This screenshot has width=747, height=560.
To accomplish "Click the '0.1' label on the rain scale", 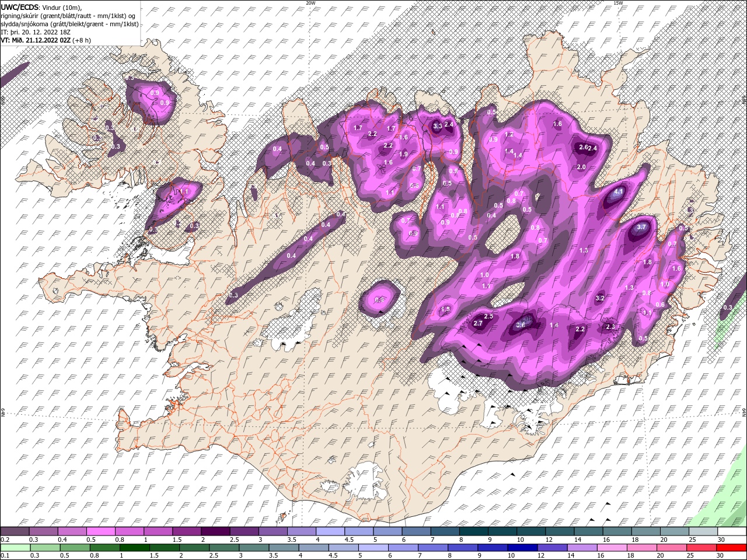I will tap(5, 555).
